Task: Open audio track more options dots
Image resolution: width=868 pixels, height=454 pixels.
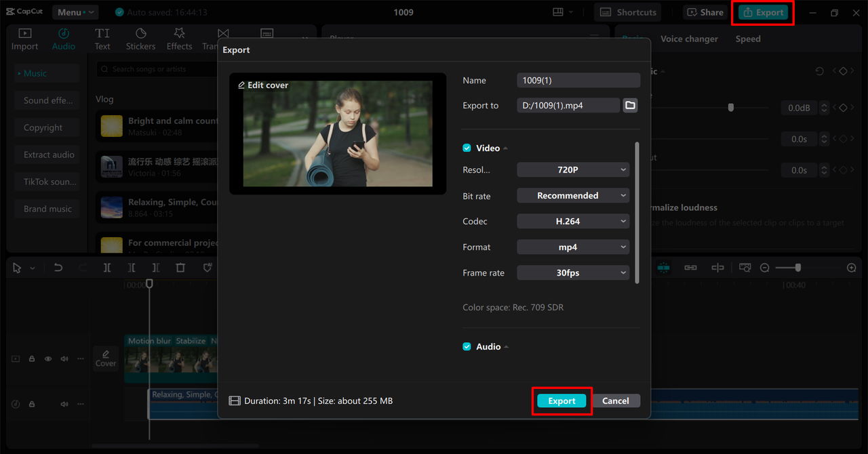Action: tap(81, 404)
